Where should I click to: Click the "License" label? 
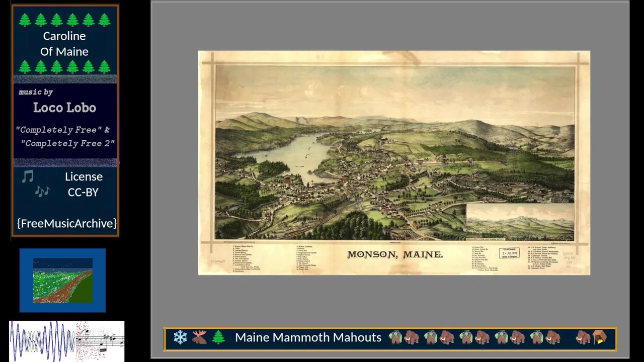click(84, 176)
